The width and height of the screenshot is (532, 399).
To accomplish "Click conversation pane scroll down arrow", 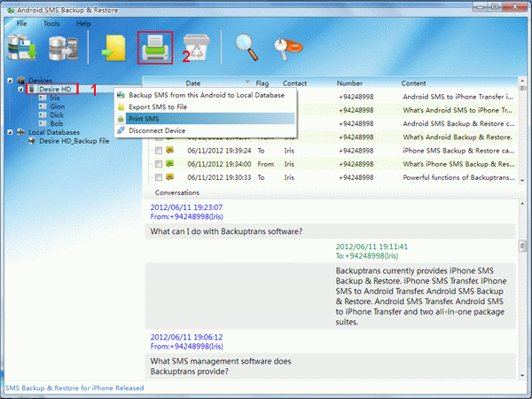I will [522, 376].
